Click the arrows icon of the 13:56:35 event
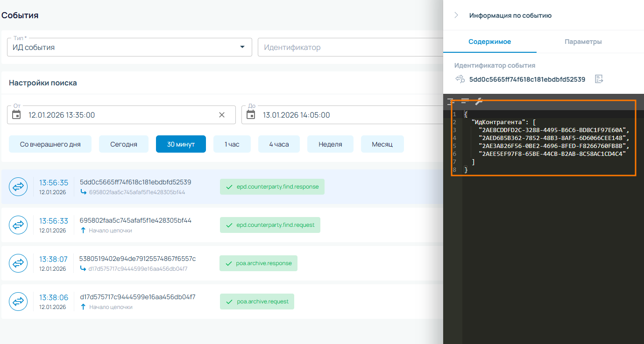 (18, 187)
